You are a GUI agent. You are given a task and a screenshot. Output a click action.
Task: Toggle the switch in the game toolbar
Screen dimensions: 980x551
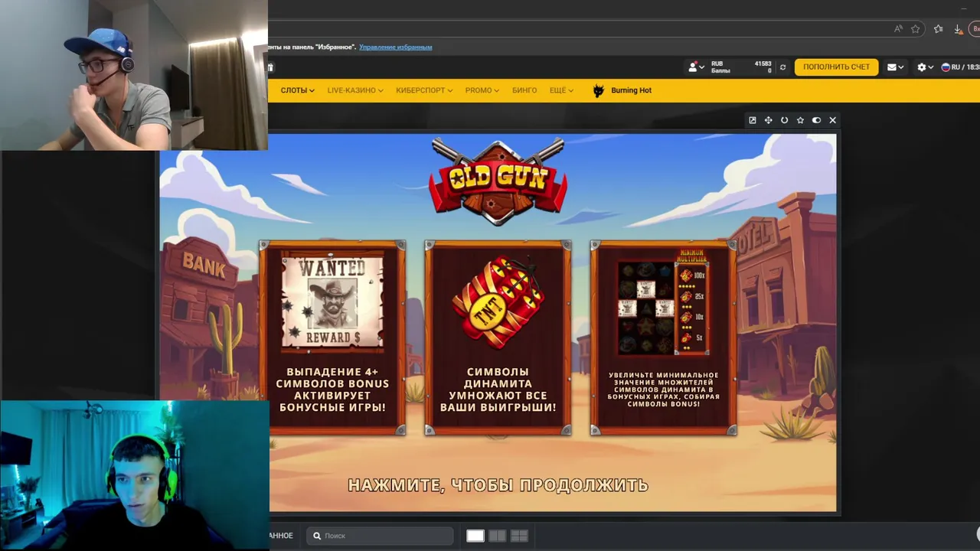[x=817, y=120]
